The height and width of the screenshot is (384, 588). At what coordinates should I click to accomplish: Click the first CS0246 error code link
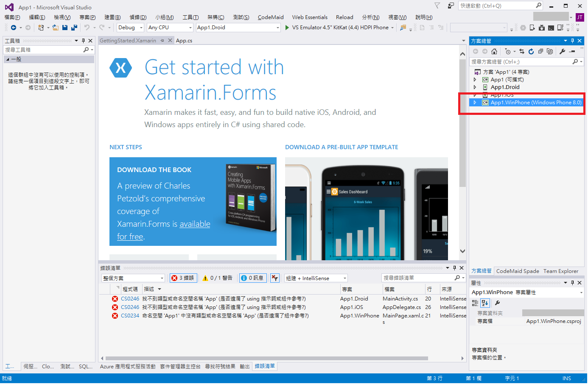tap(130, 299)
